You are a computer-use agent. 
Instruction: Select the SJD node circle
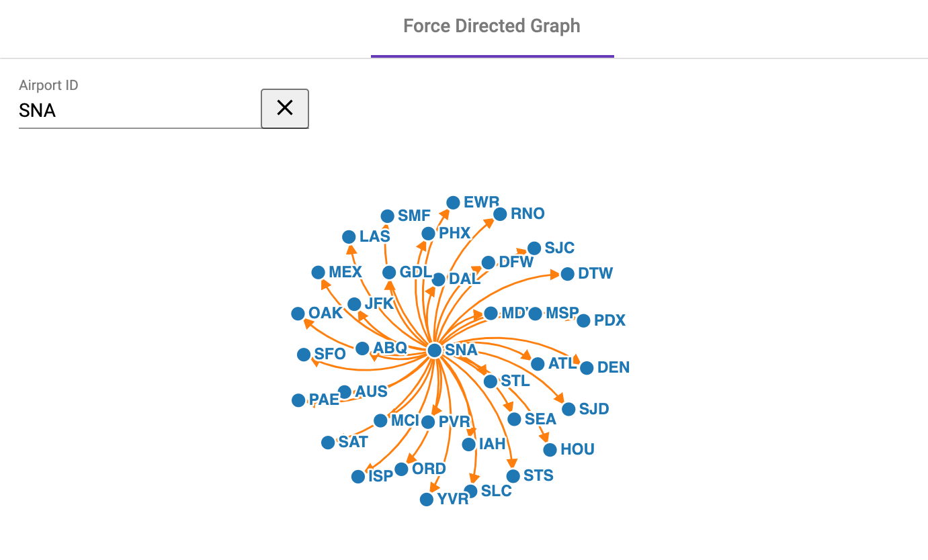568,409
